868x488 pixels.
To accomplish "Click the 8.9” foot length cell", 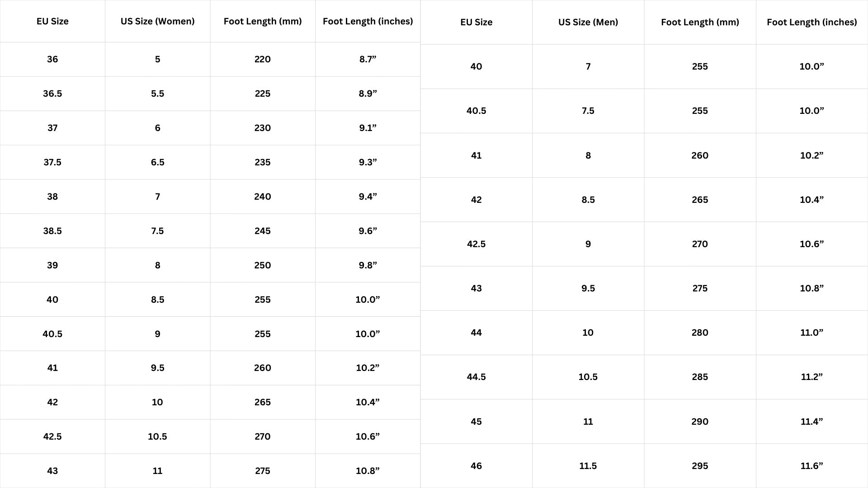I will (368, 94).
